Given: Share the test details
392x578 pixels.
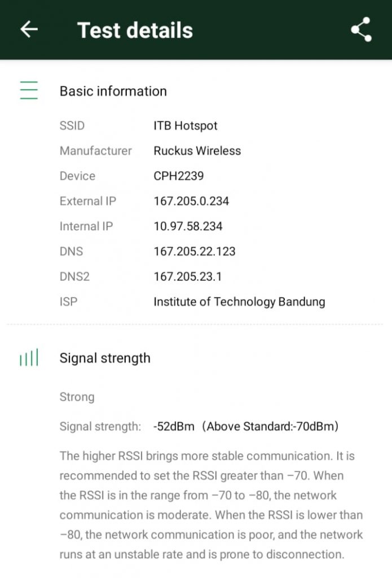Looking at the screenshot, I should click(361, 29).
